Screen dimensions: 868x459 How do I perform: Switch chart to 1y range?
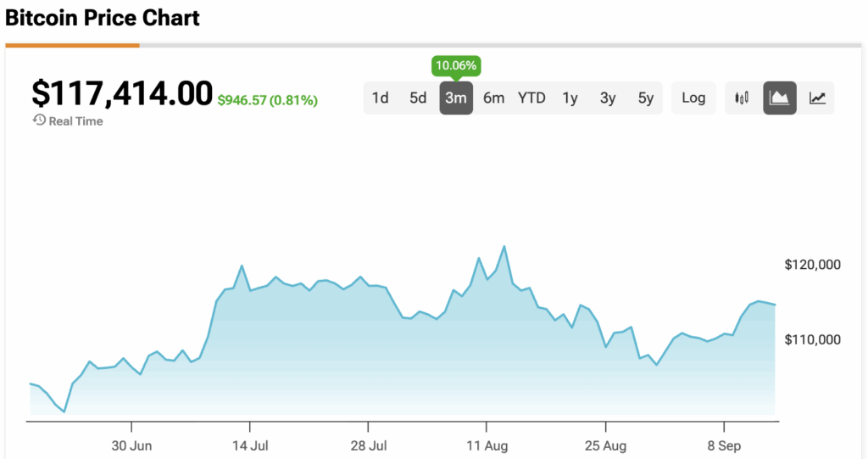tap(570, 98)
